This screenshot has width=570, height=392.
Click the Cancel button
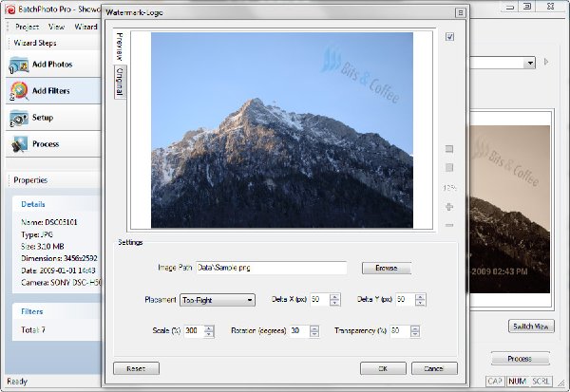[434, 368]
